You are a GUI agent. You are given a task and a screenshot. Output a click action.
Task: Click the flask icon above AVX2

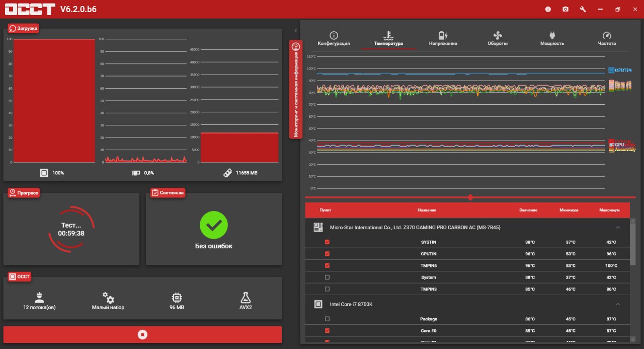(246, 297)
